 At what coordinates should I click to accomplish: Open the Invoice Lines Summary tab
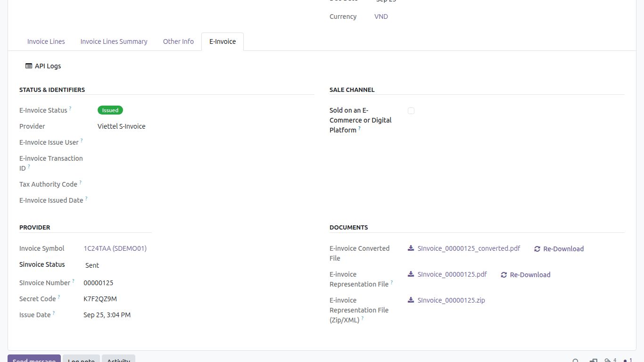[114, 41]
